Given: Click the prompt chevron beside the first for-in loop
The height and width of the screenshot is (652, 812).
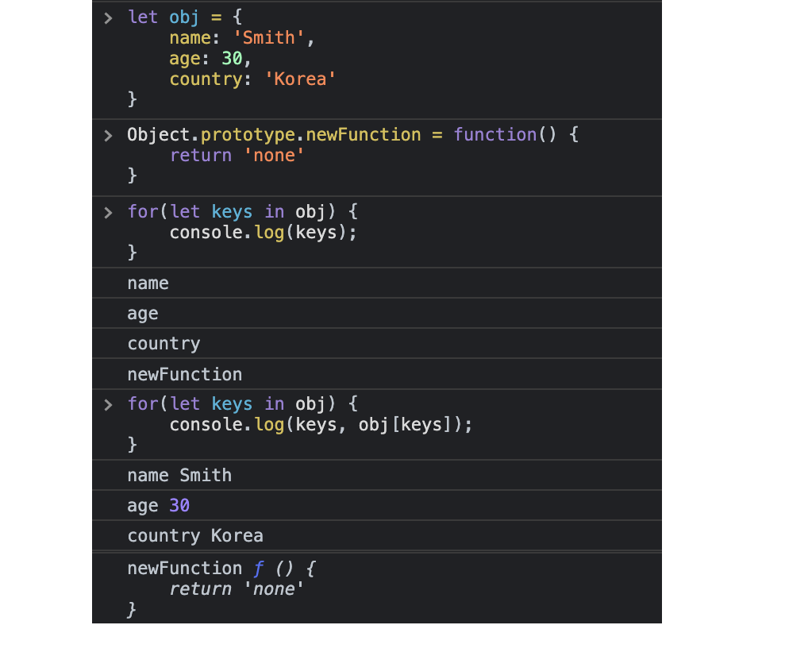Looking at the screenshot, I should 107,211.
